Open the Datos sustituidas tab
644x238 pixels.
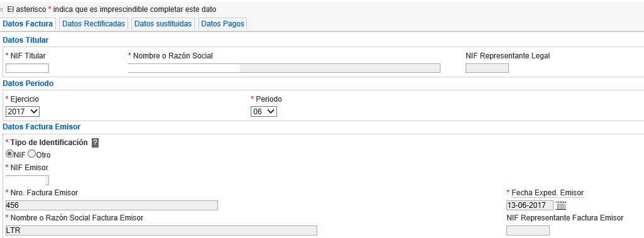[163, 24]
